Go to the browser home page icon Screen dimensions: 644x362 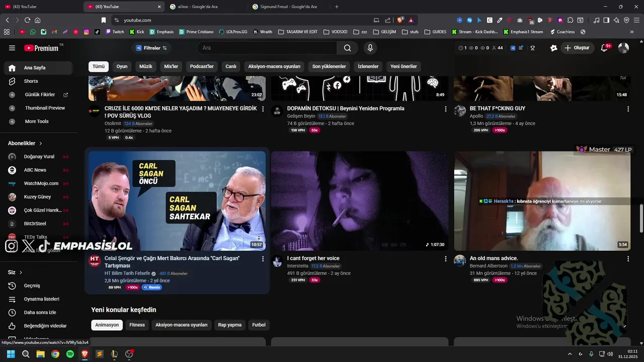[x=37, y=20]
